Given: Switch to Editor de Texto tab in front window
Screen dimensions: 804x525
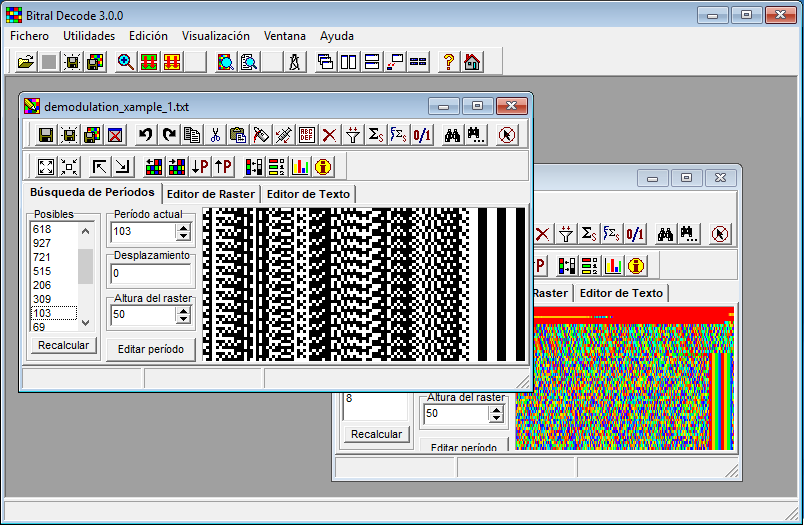Looking at the screenshot, I should pos(308,194).
